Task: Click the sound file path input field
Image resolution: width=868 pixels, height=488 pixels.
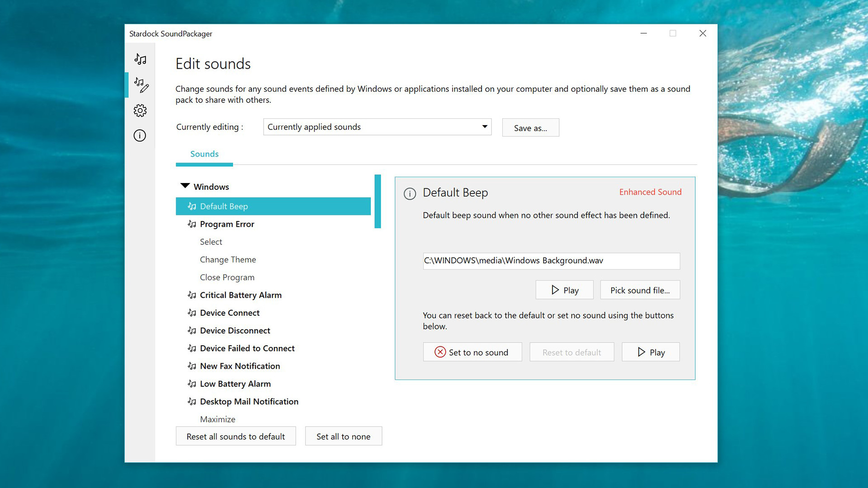Action: [x=551, y=261]
